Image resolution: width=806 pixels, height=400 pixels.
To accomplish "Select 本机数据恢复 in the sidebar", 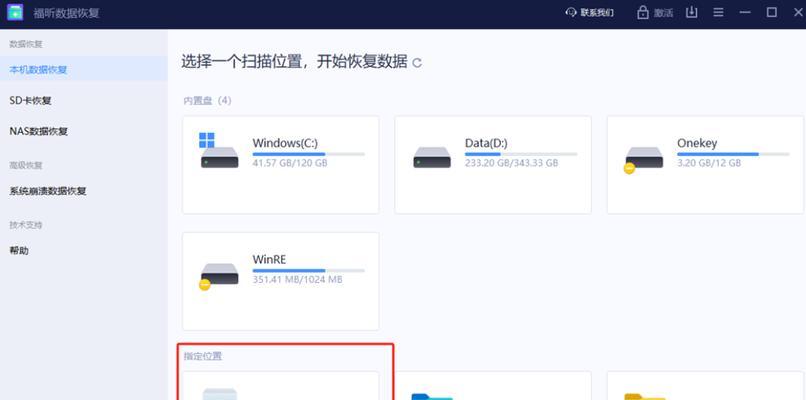I will point(84,69).
